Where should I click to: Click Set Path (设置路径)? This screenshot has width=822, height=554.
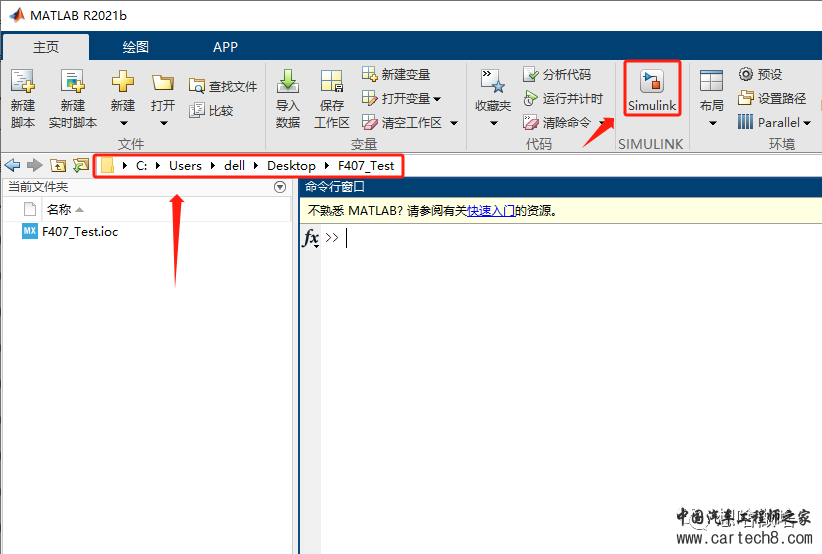(772, 99)
